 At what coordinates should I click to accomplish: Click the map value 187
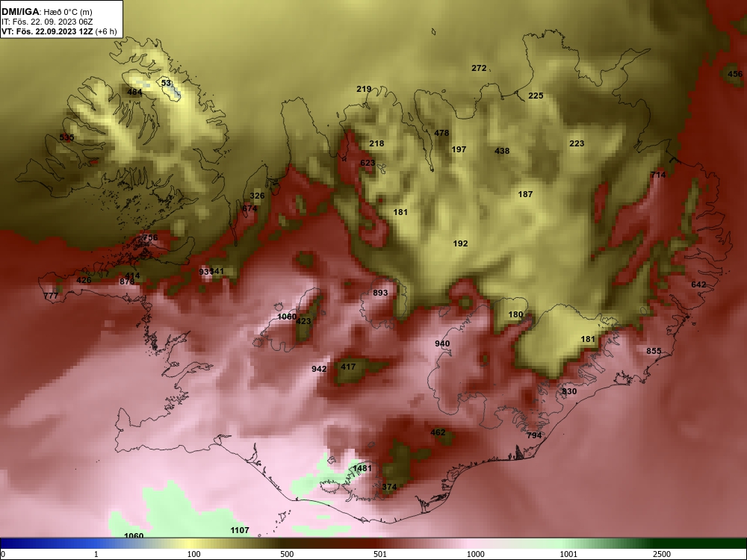[x=525, y=194]
